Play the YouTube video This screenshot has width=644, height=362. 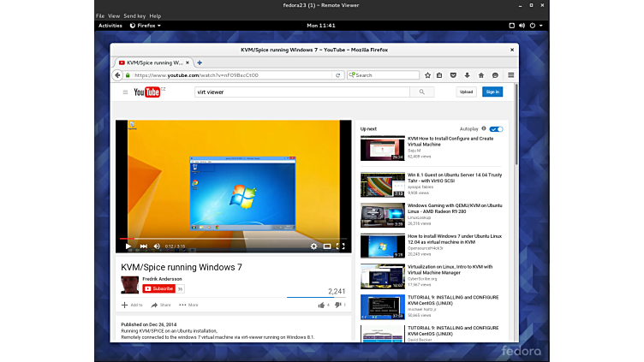tap(128, 246)
